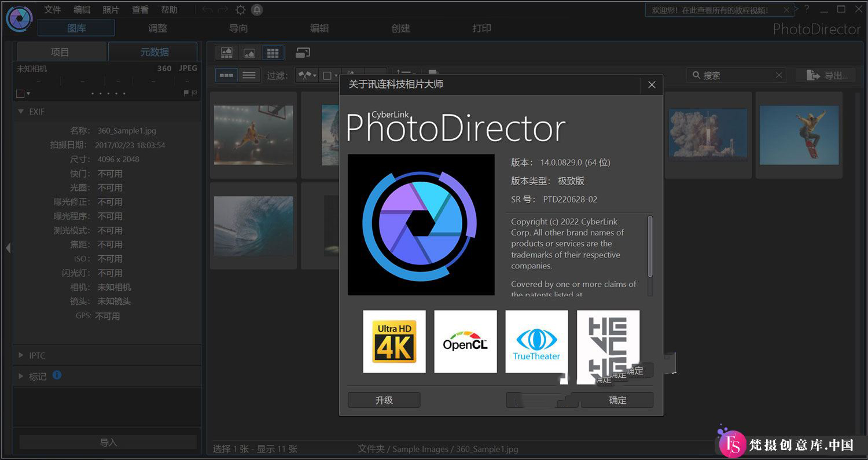This screenshot has width=868, height=460.
Task: Click the Ultra HD 4K logo in dialog
Action: pos(394,341)
